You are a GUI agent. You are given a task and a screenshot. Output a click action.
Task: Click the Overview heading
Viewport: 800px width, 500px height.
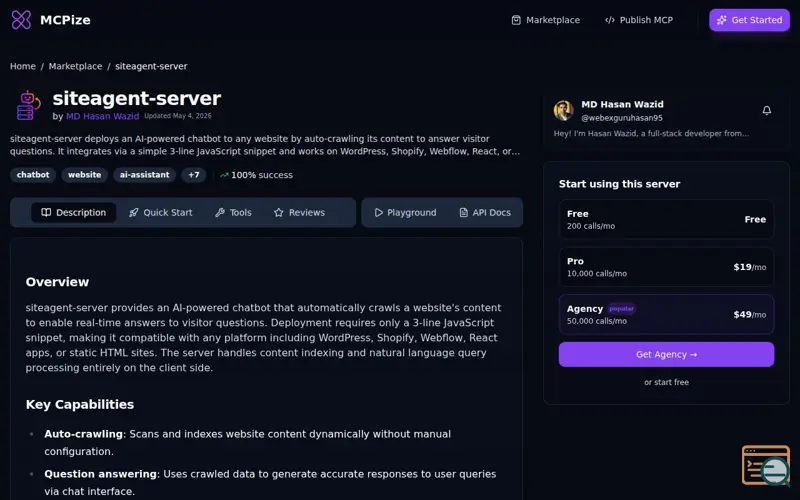coord(57,282)
